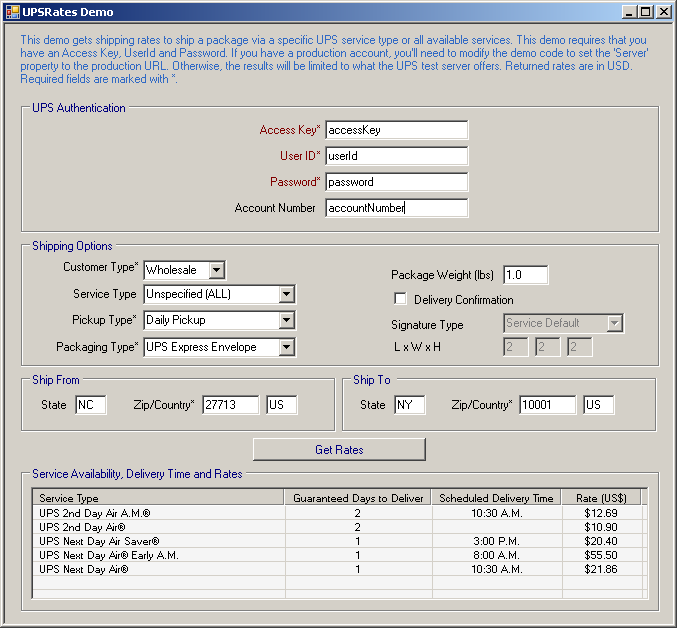This screenshot has height=628, width=677.
Task: Expand the Service Type combo box arrow
Action: 286,294
